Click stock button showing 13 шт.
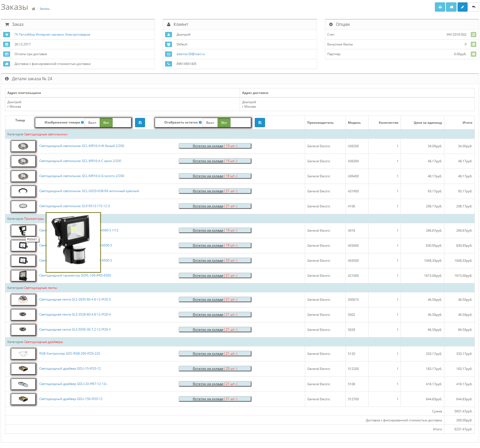Image resolution: width=480 pixels, height=448 pixels. click(x=215, y=146)
